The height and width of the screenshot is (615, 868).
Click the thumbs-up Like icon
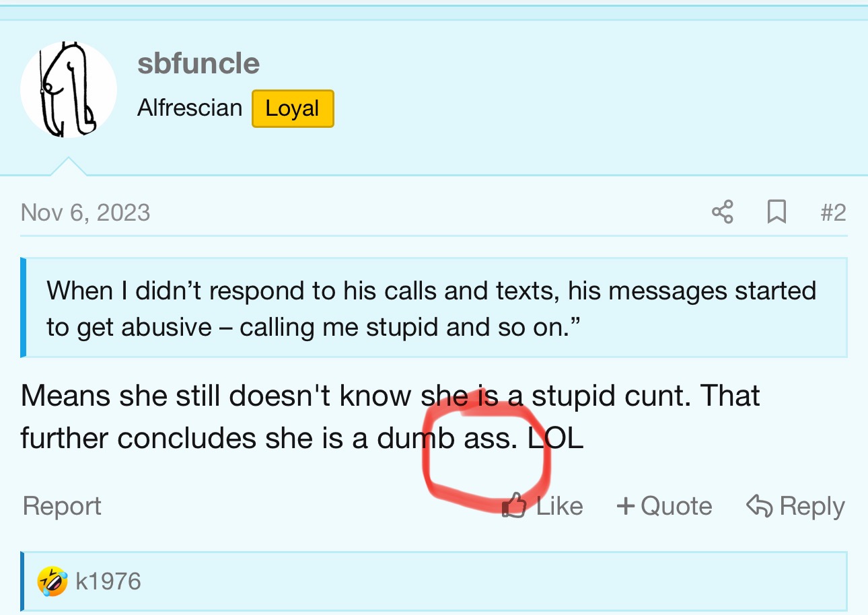tap(515, 505)
